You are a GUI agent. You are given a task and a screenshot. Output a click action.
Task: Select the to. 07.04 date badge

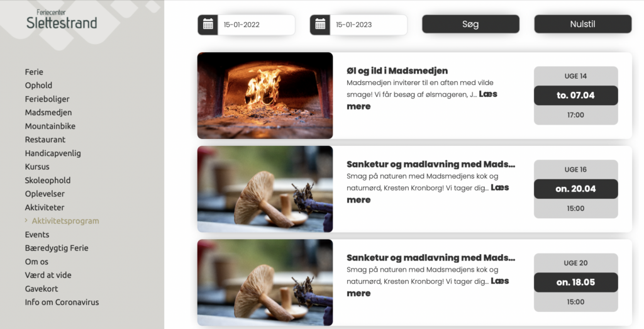click(576, 95)
